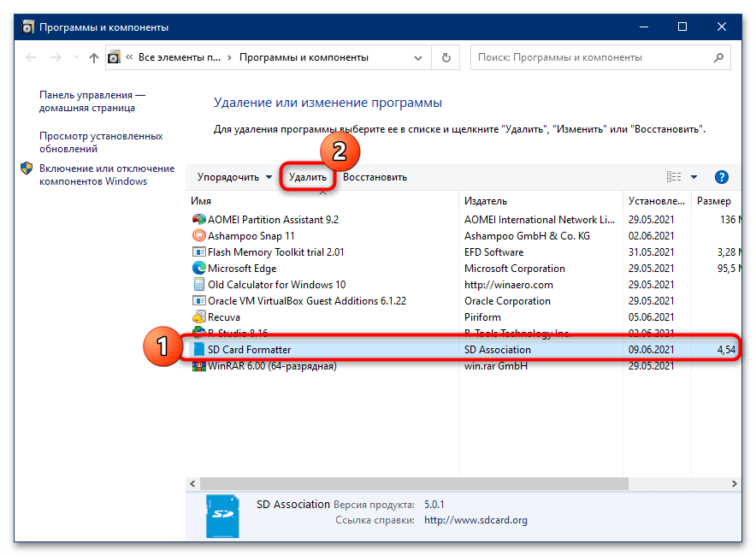Image resolution: width=756 pixels, height=556 pixels.
Task: Expand the address bar history dropdown
Action: point(417,58)
